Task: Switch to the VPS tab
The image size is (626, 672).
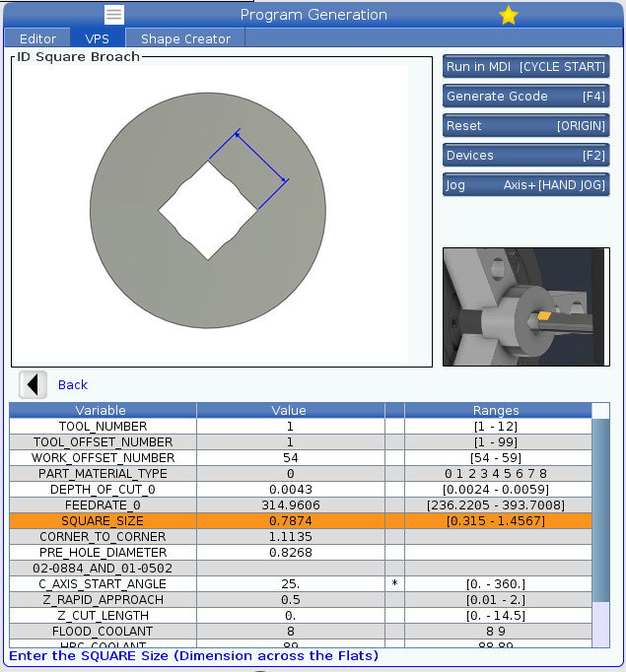Action: click(x=98, y=38)
